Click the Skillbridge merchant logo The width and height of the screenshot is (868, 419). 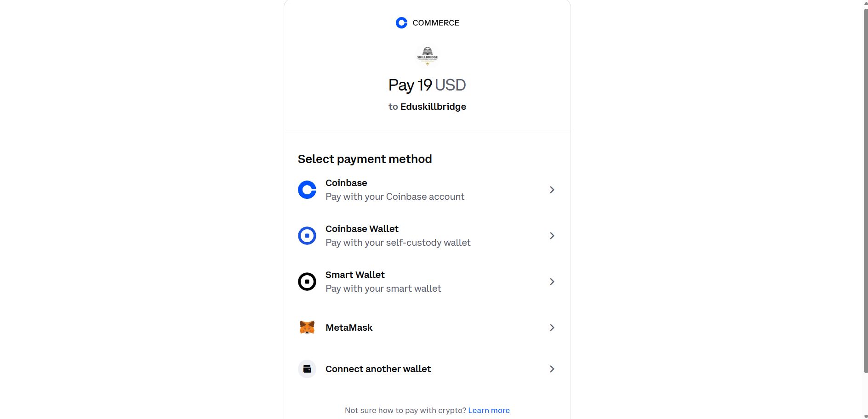pos(428,56)
